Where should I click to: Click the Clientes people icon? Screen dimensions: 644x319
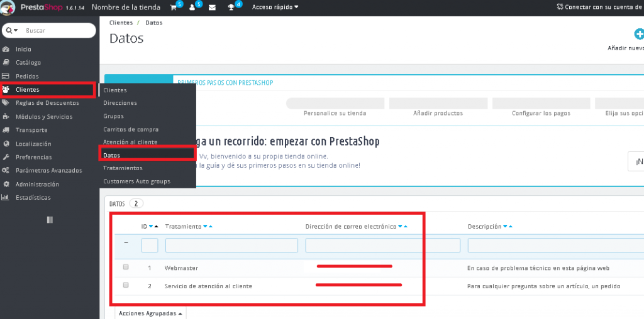click(6, 90)
